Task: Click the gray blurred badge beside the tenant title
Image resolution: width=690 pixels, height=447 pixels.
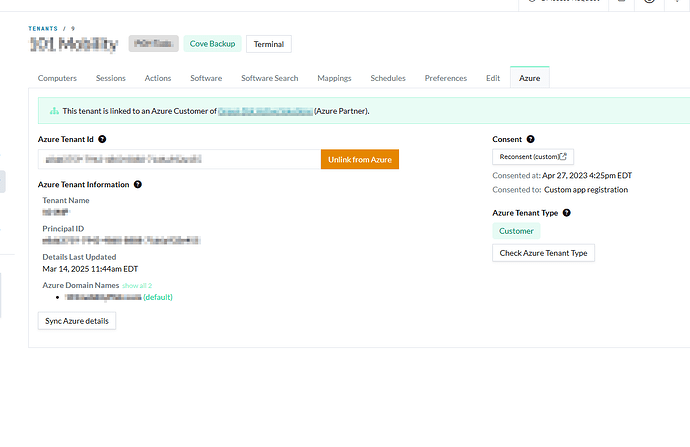Action: tap(154, 44)
